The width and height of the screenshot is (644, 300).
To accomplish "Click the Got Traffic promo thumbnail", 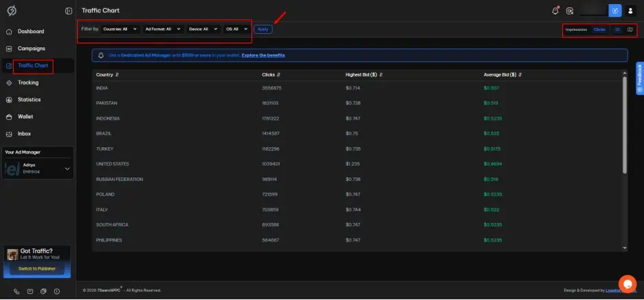I will pos(12,254).
